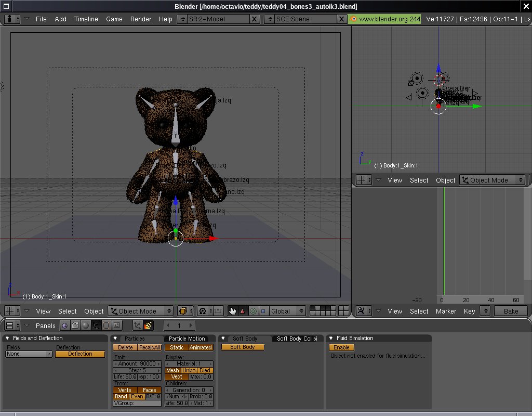Screen dimensions: 532x416
Task: Click the draw type cube icon
Action: 183,311
